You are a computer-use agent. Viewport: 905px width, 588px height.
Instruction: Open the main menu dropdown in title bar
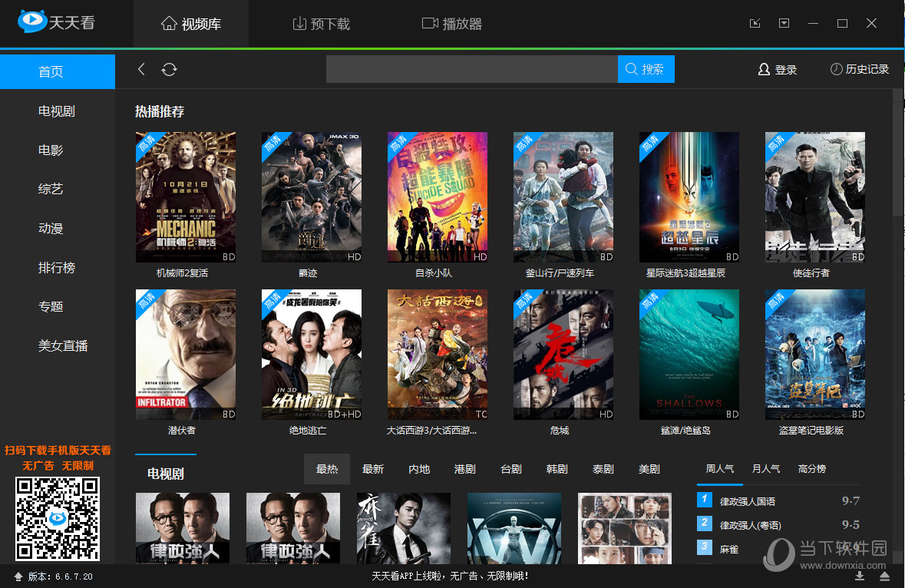coord(784,23)
